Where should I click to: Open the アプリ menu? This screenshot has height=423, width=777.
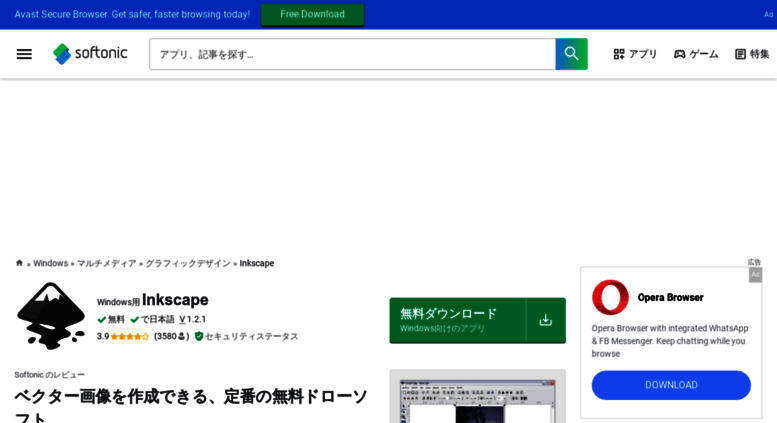[x=635, y=54]
